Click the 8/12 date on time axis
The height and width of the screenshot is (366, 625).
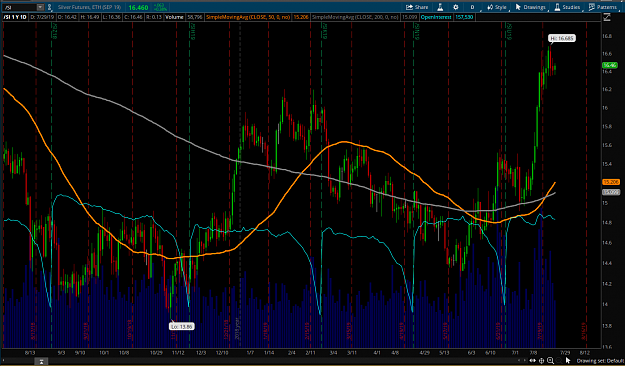pos(584,353)
